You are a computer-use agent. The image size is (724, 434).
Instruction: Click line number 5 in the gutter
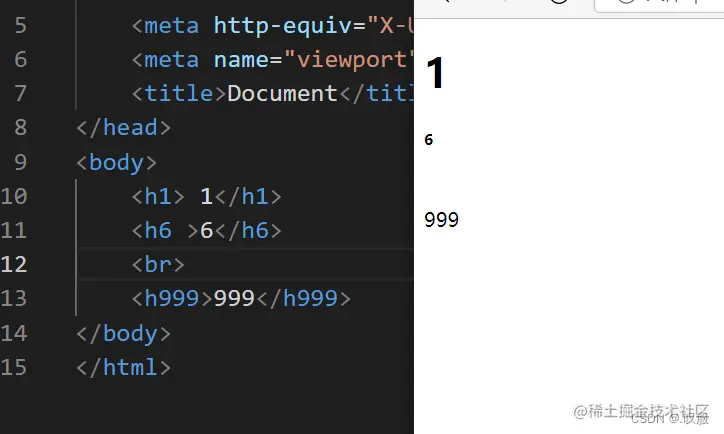[x=20, y=24]
